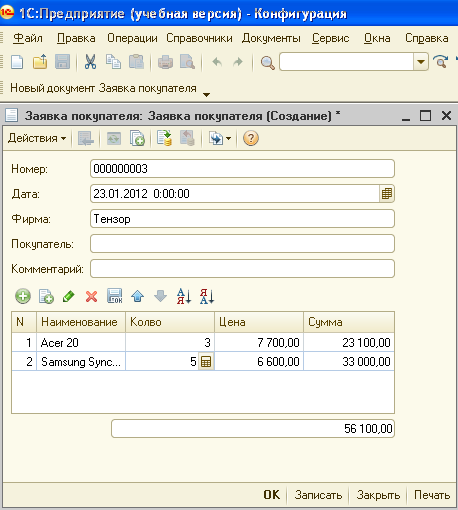Print using the printer icon
This screenshot has height=510, width=458.
click(165, 62)
